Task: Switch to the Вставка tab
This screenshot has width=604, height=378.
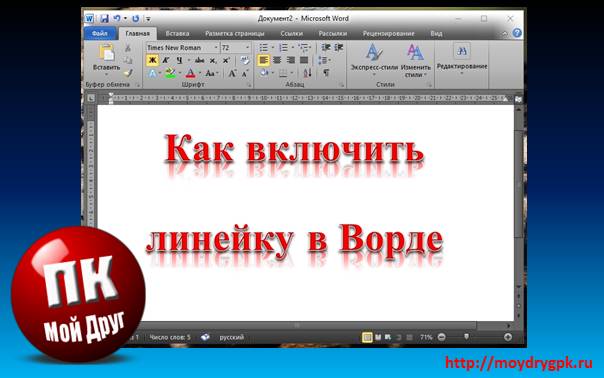Action: [177, 34]
